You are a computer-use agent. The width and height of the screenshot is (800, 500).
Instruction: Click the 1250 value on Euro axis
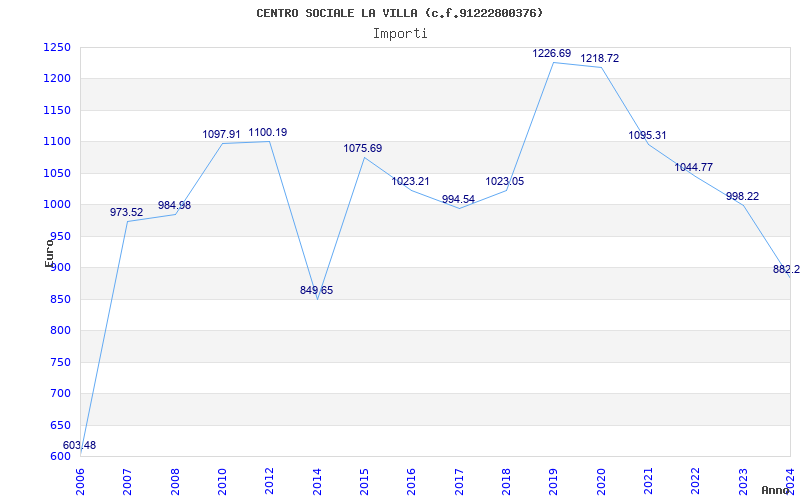[x=56, y=47]
